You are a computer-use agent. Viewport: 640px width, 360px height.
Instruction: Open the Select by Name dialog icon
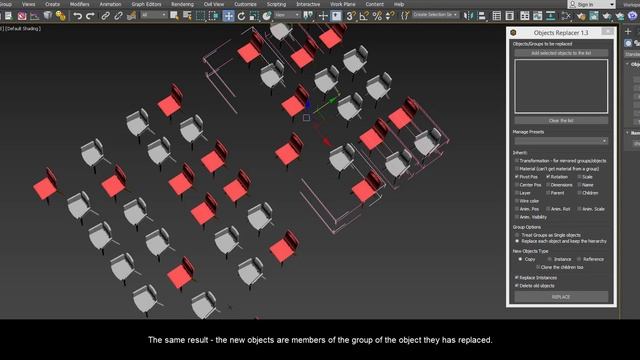(187, 16)
